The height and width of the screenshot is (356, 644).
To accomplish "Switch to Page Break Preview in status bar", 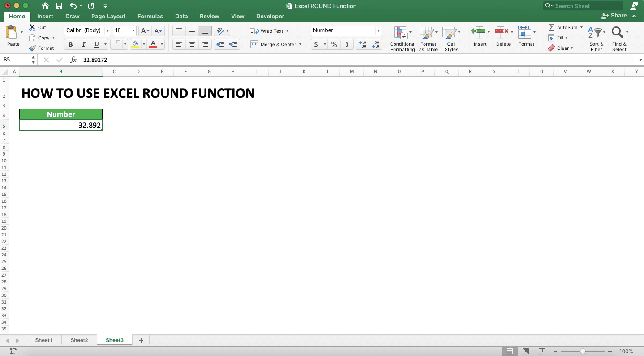I will click(x=541, y=351).
